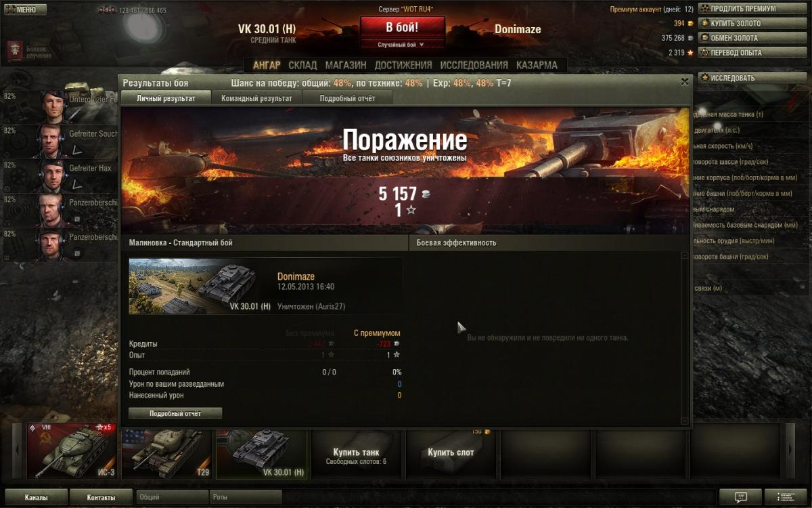Switch to Командный результат tab
812x508 pixels.
(x=256, y=98)
